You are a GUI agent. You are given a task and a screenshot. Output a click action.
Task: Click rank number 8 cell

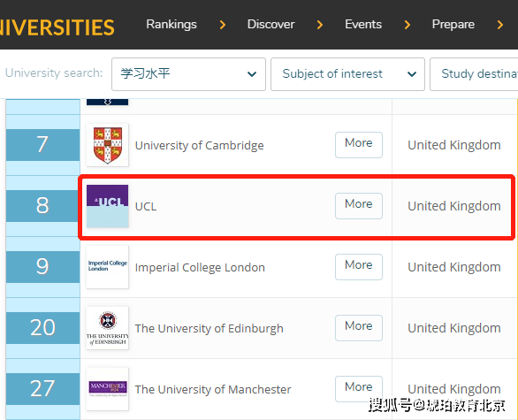coord(42,205)
